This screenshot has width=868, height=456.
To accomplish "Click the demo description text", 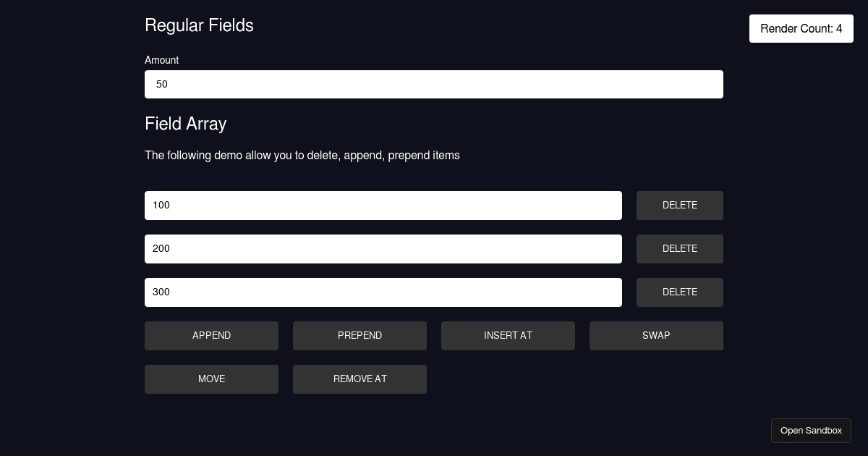I will pyautogui.click(x=302, y=155).
